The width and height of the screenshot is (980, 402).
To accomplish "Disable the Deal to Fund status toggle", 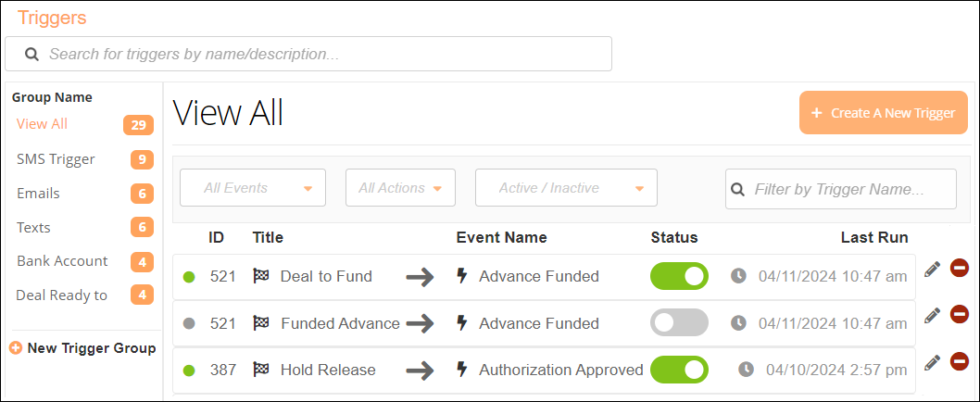I will click(x=679, y=276).
